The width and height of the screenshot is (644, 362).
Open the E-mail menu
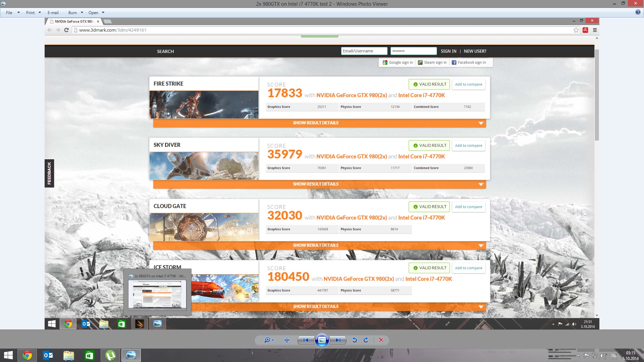point(54,12)
